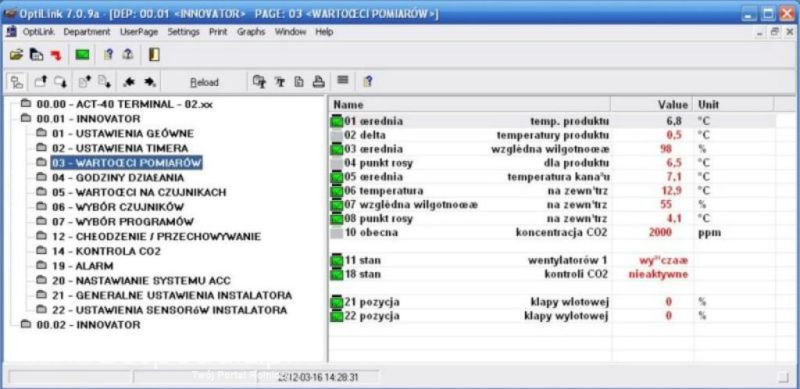Click the folder-down arrow icon
Viewport: 800px width, 389px height.
[61, 82]
